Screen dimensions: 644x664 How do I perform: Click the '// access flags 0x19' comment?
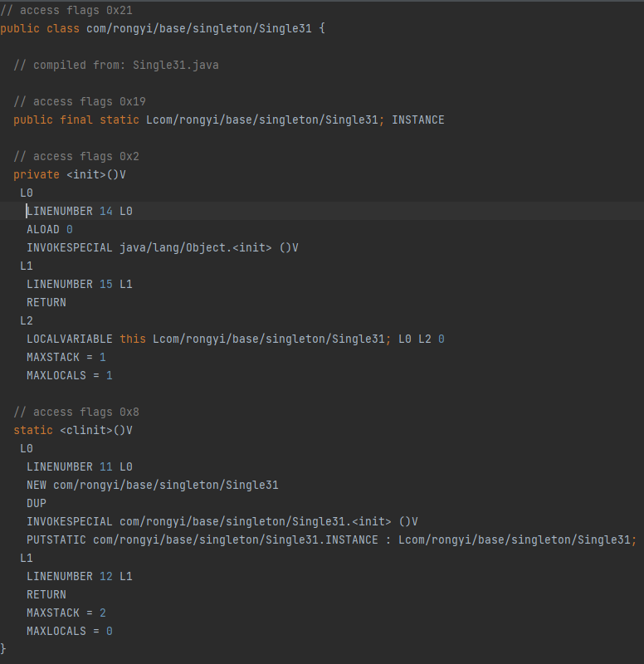click(x=80, y=101)
